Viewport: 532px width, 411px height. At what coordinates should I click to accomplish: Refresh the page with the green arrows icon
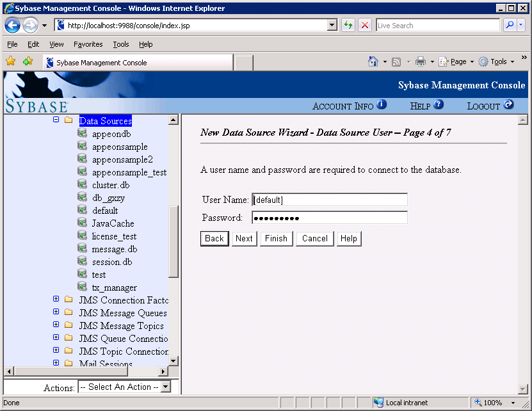coord(348,25)
